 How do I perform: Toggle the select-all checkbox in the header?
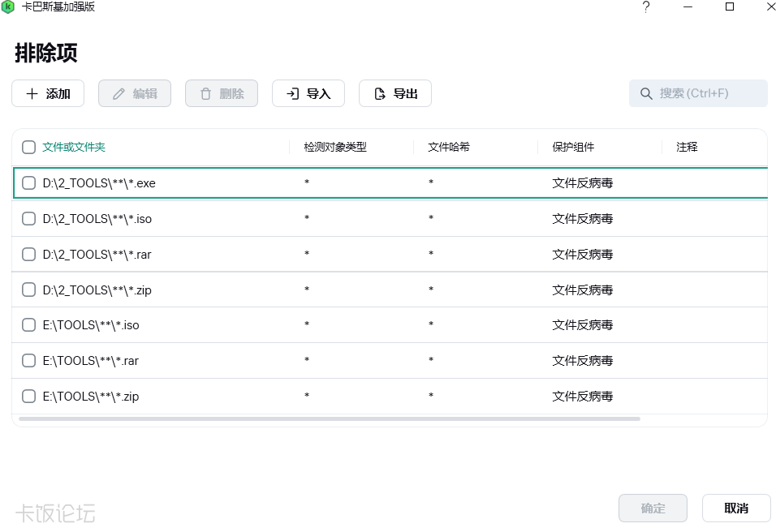pyautogui.click(x=28, y=147)
